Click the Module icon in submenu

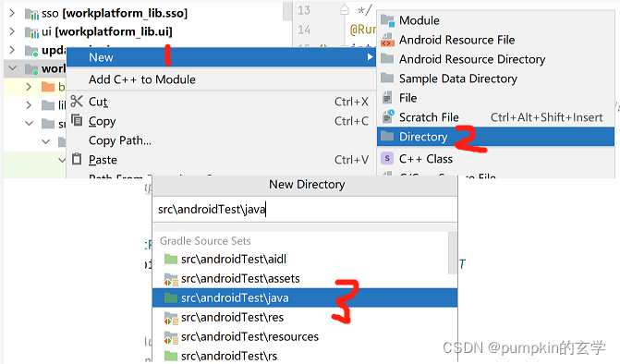pos(387,20)
